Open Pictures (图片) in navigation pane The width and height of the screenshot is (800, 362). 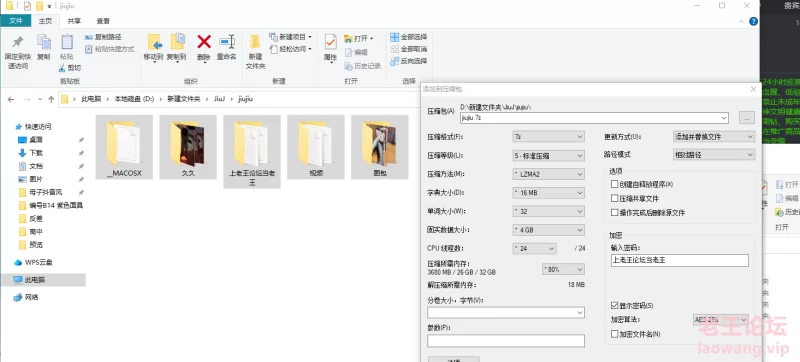(31, 179)
